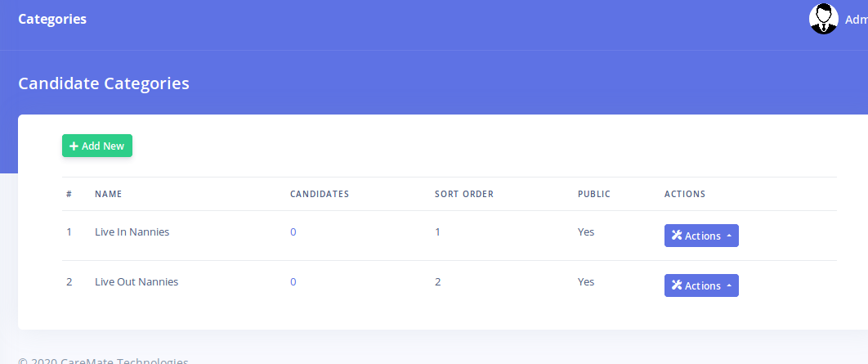The image size is (868, 364).
Task: Open candidates count link for Live Out Nannies
Action: pos(293,282)
